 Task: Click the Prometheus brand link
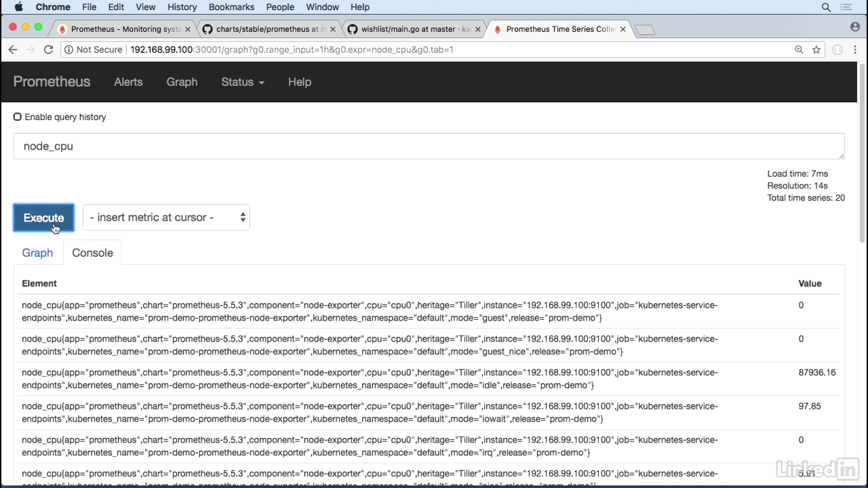tap(52, 82)
